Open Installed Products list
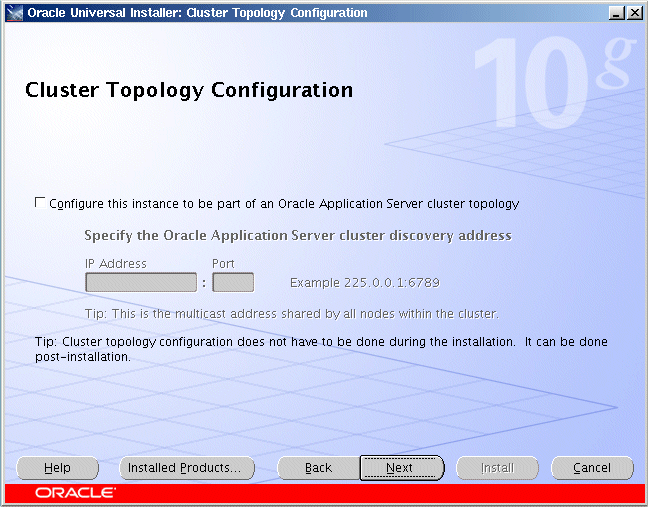 tap(187, 468)
